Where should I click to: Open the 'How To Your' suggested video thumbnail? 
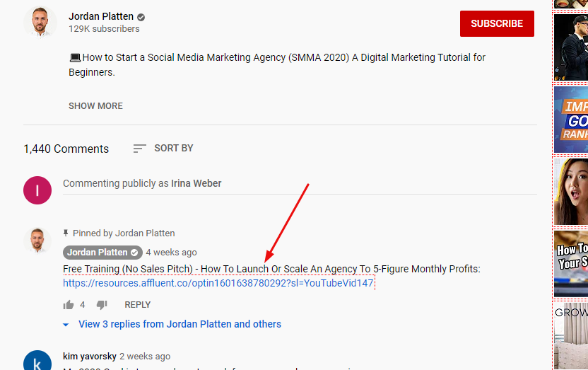coord(571,264)
